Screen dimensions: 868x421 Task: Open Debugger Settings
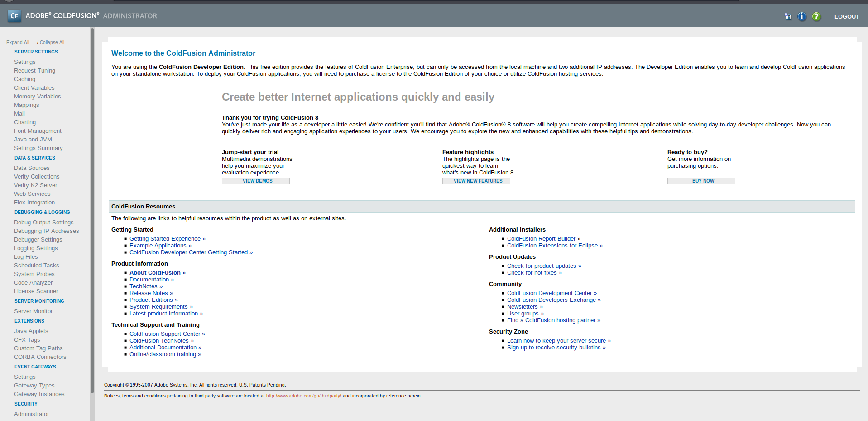38,240
